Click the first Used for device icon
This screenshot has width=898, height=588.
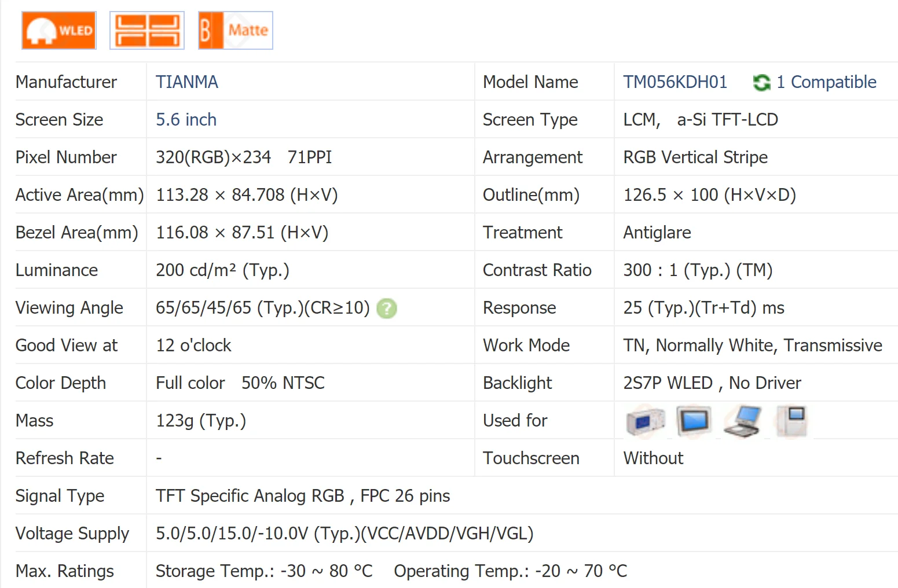646,421
